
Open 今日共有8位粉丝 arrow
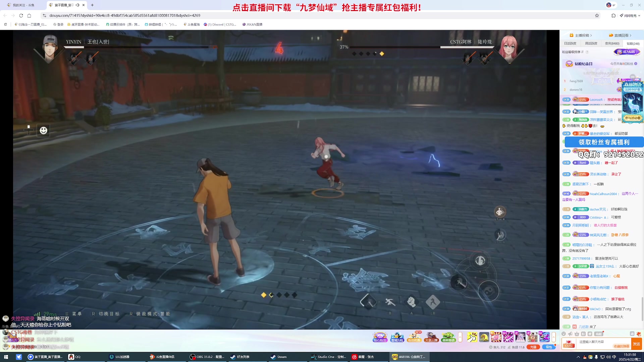(636, 64)
